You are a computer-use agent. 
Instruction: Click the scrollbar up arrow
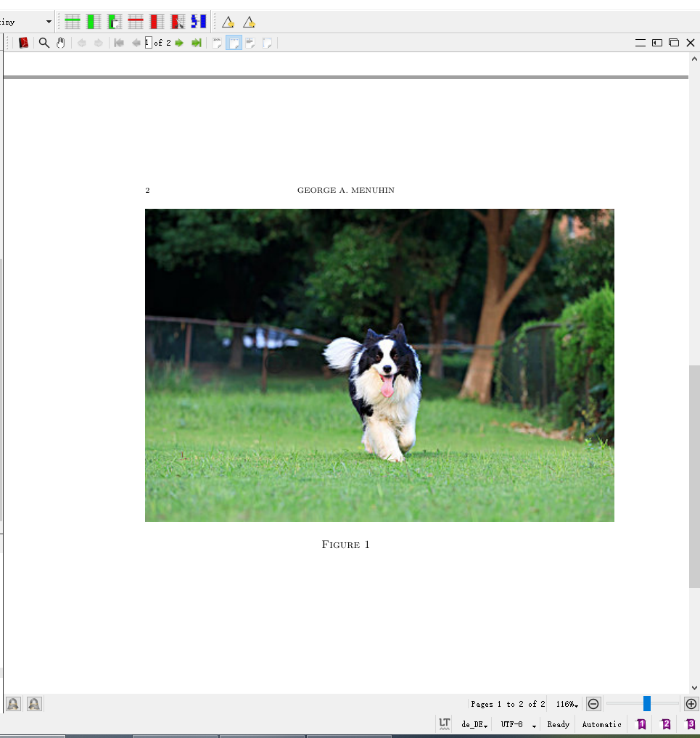click(694, 59)
